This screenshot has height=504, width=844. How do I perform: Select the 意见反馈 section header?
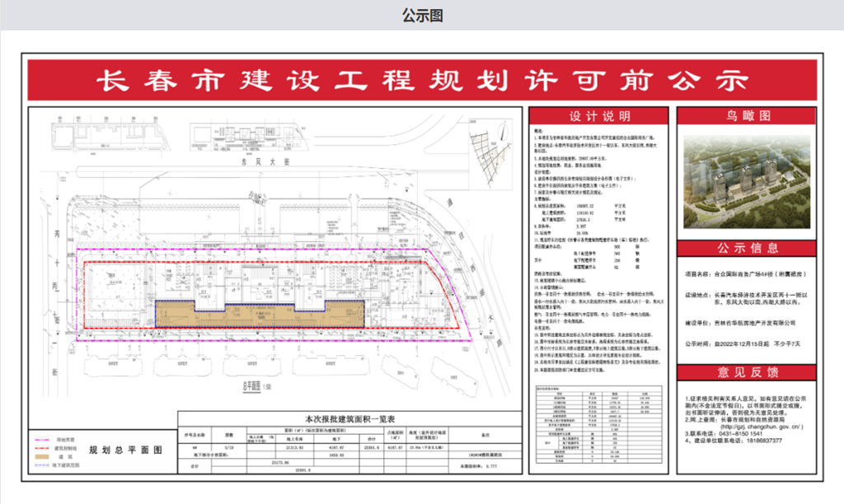[x=747, y=372]
